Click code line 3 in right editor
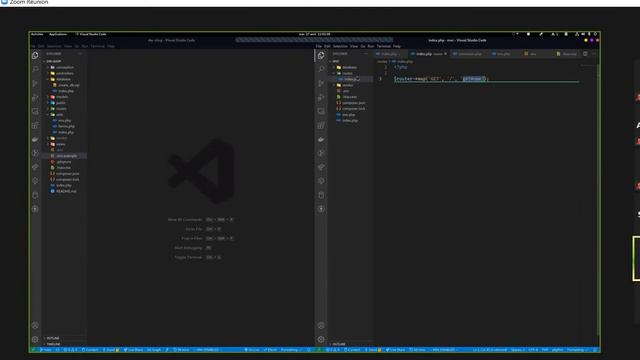The height and width of the screenshot is (360, 640). click(x=441, y=79)
